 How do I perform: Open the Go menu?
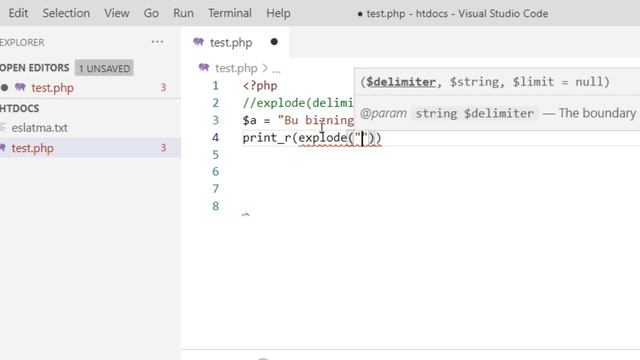pyautogui.click(x=151, y=13)
